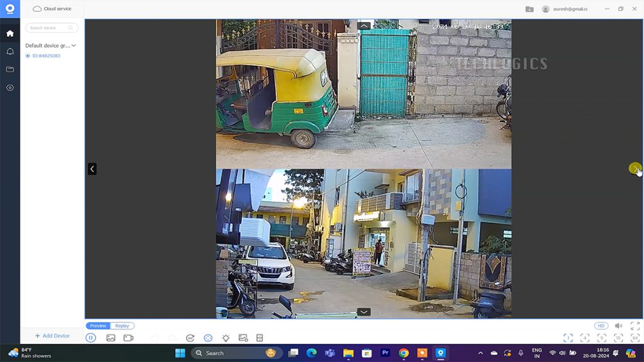The width and height of the screenshot is (644, 362).
Task: Click the light bulb icon
Action: [226, 338]
